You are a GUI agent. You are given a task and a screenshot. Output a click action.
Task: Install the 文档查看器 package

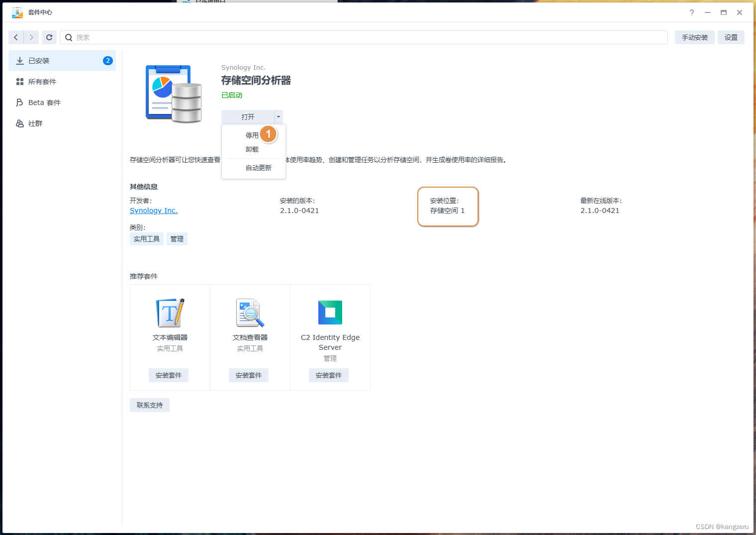coord(249,375)
